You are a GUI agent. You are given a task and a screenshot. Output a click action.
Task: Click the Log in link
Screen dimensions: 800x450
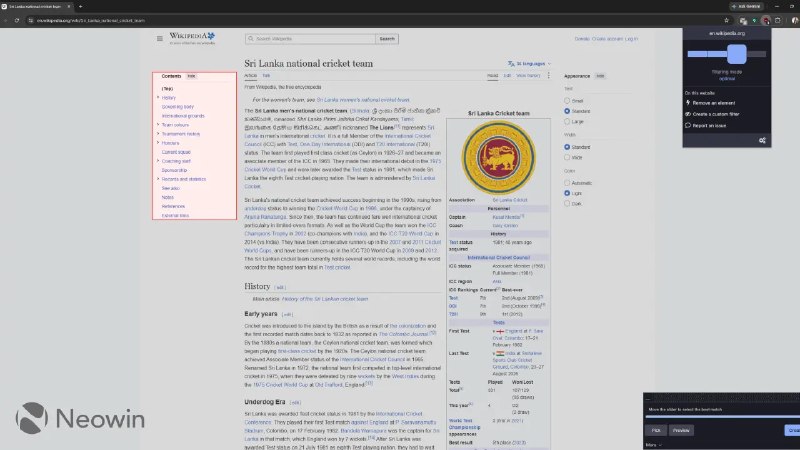coord(631,39)
